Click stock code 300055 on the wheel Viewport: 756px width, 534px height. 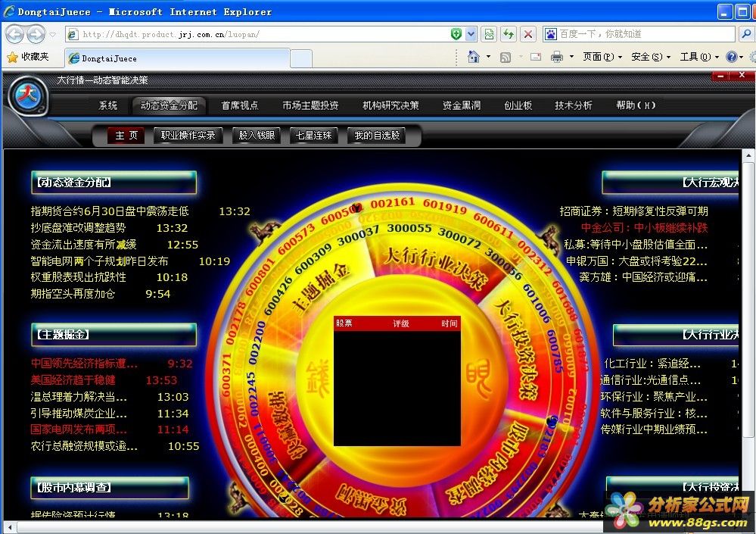pyautogui.click(x=409, y=228)
